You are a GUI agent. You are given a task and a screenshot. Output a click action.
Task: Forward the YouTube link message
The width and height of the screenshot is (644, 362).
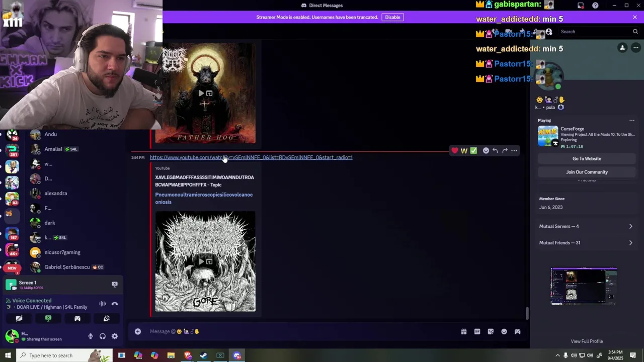(505, 150)
